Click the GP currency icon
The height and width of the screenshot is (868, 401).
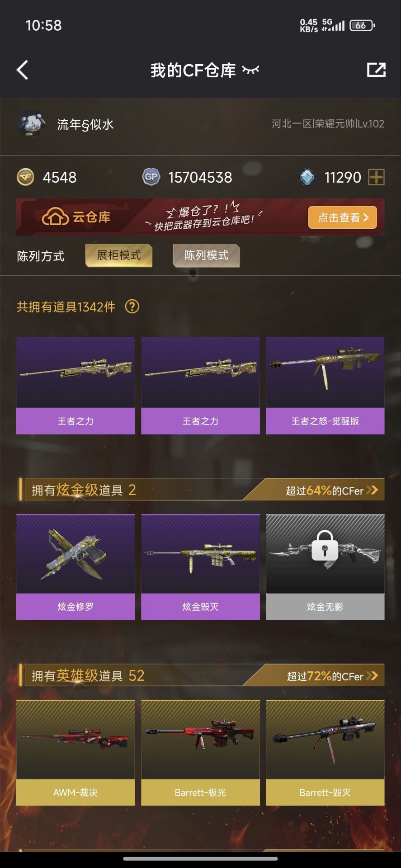coord(151,177)
